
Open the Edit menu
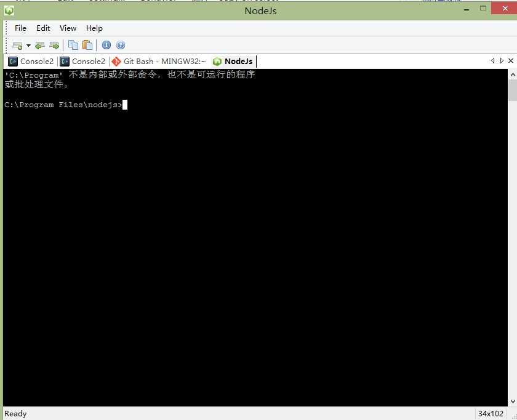(x=43, y=28)
